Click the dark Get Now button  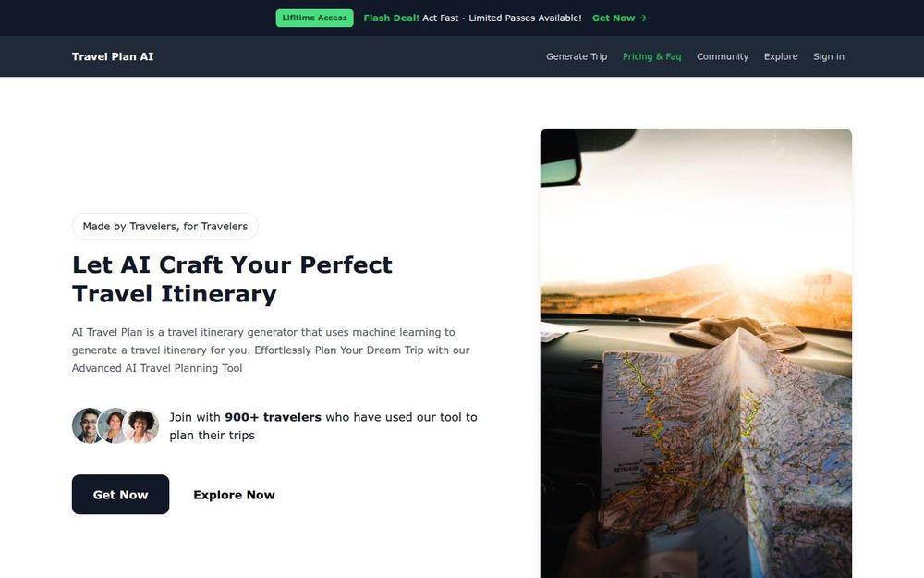tap(120, 494)
